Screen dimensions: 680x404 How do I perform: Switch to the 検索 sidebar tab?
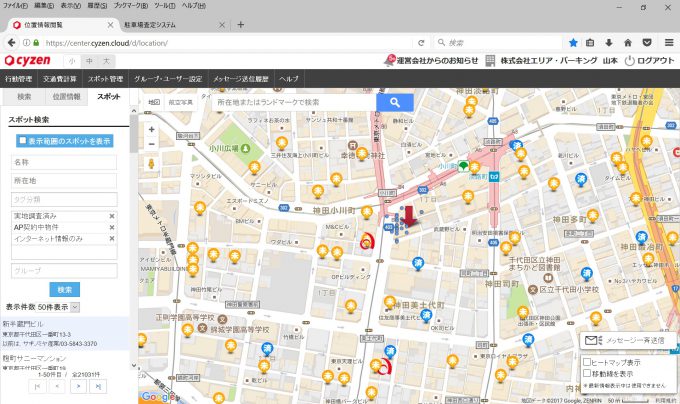point(24,97)
